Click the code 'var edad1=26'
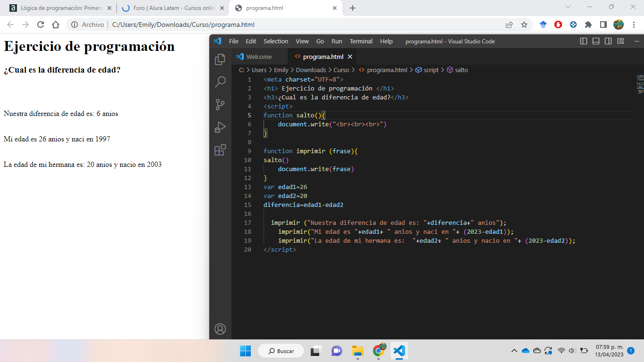The image size is (644, 362). point(285,187)
